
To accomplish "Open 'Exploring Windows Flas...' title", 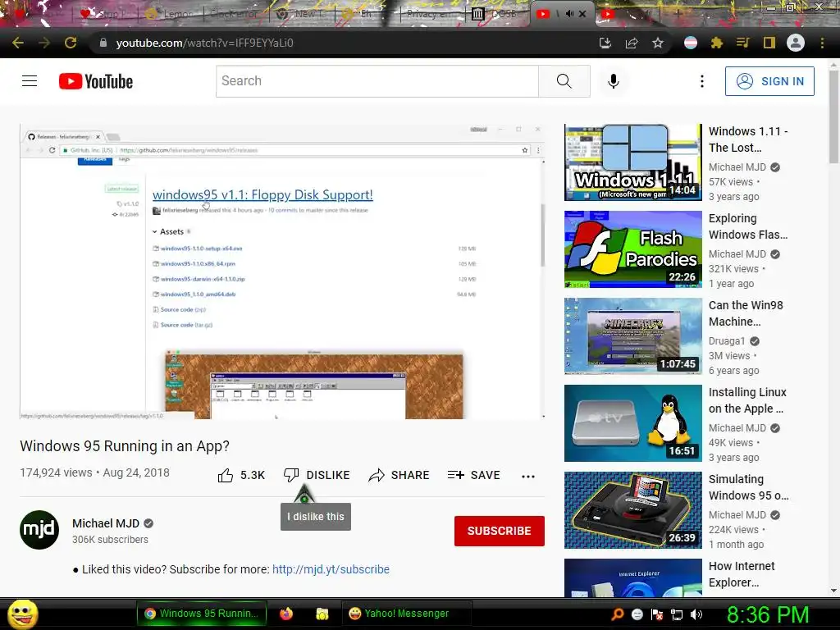I will pyautogui.click(x=748, y=226).
